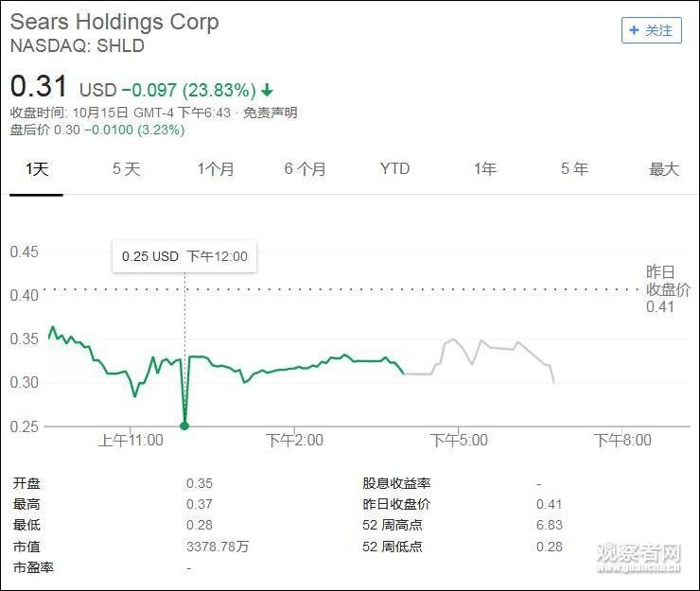Click the 观察者网 watermark logo
700x591 pixels.
639,556
